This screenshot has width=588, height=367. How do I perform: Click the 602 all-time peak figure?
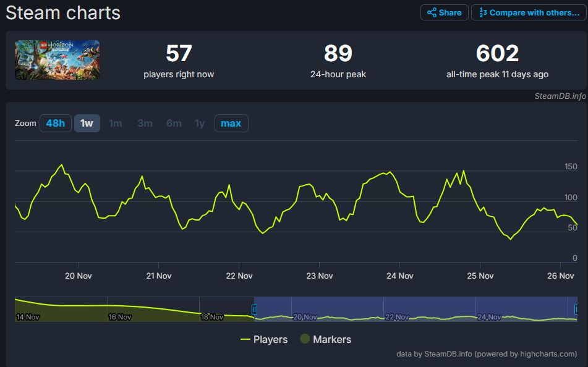[497, 54]
